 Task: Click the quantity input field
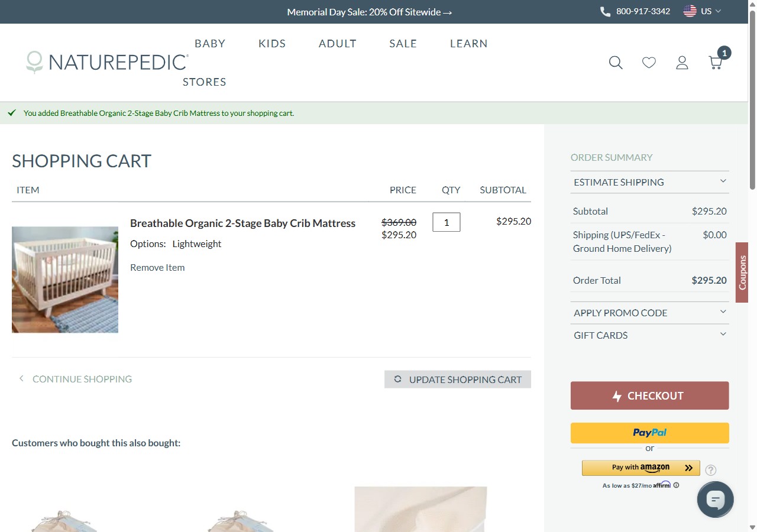[447, 222]
